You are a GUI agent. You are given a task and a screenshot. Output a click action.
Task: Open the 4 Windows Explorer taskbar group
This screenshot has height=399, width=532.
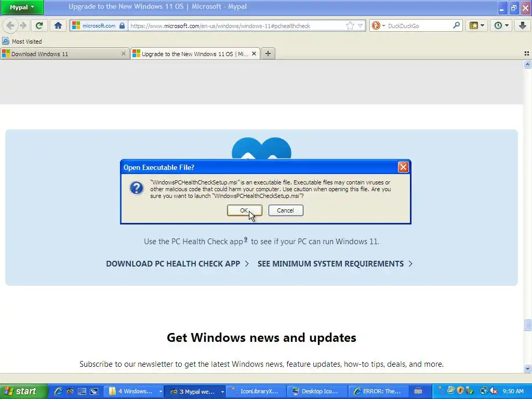[x=134, y=391]
